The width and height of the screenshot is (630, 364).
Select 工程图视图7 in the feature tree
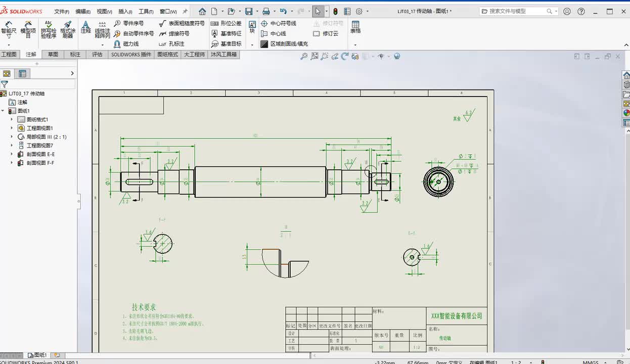click(39, 146)
